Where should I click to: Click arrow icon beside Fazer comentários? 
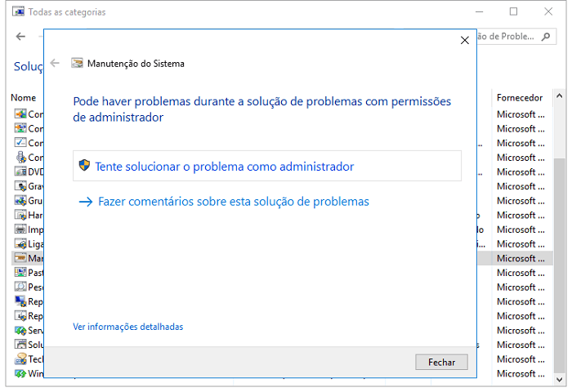pyautogui.click(x=86, y=202)
